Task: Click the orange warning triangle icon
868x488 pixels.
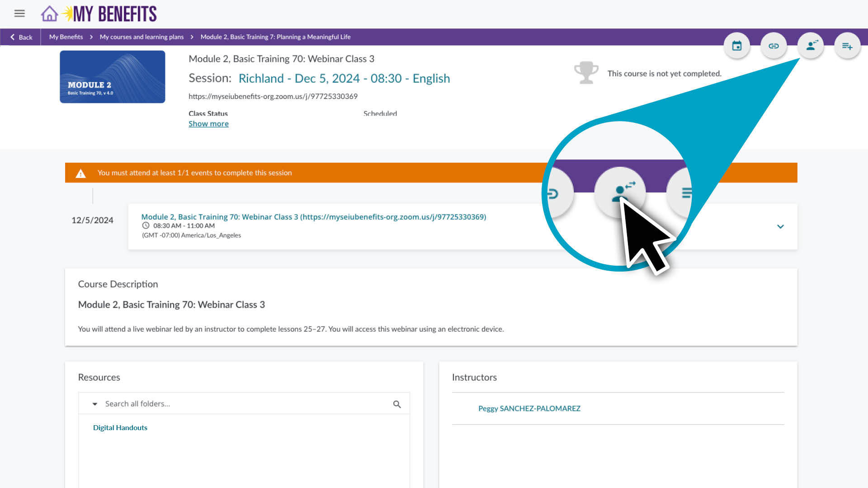Action: click(80, 173)
